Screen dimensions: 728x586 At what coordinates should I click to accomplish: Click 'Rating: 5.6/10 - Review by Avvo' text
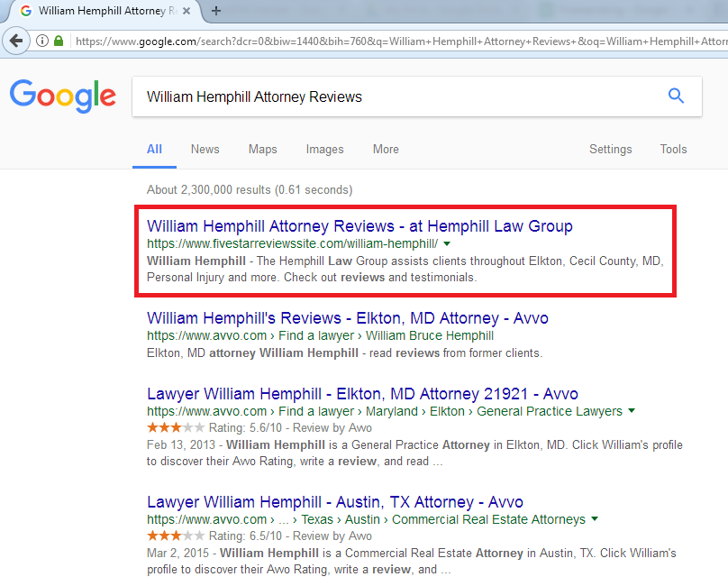(x=290, y=427)
